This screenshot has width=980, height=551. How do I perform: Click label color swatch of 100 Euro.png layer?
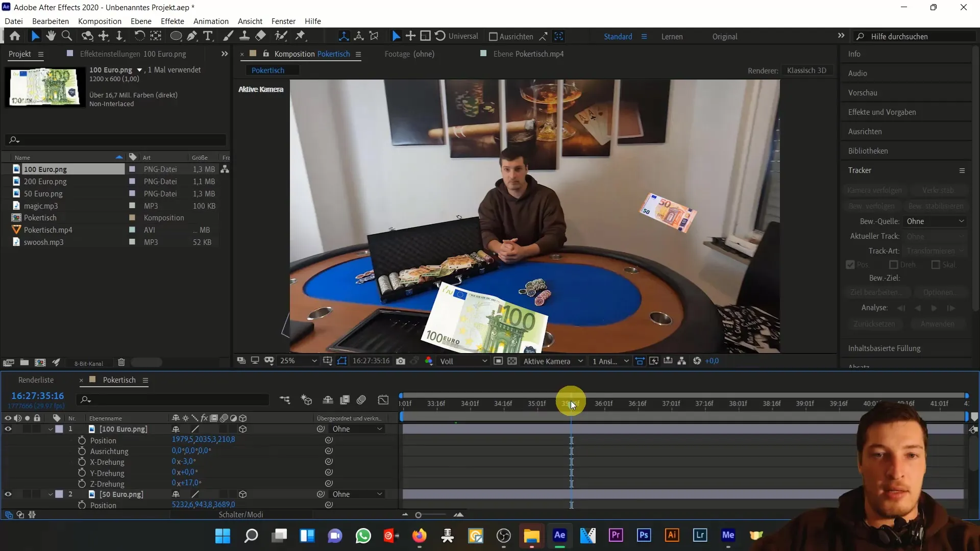[x=59, y=429]
